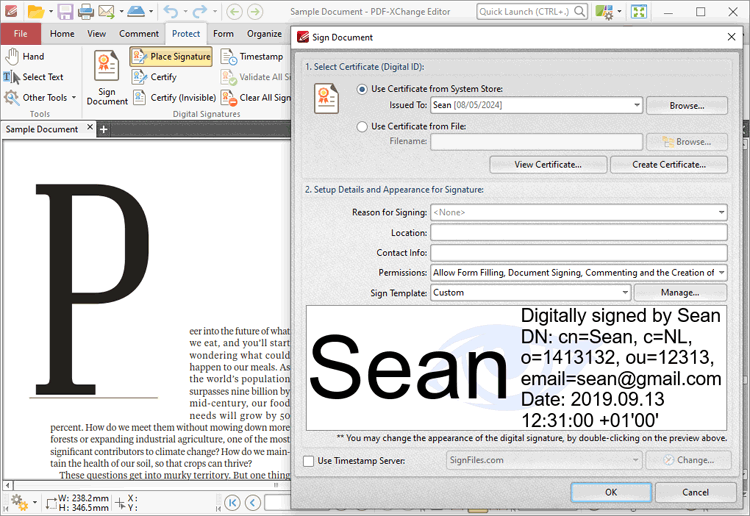
Task: Click the Quick Launch search box
Action: [x=532, y=11]
